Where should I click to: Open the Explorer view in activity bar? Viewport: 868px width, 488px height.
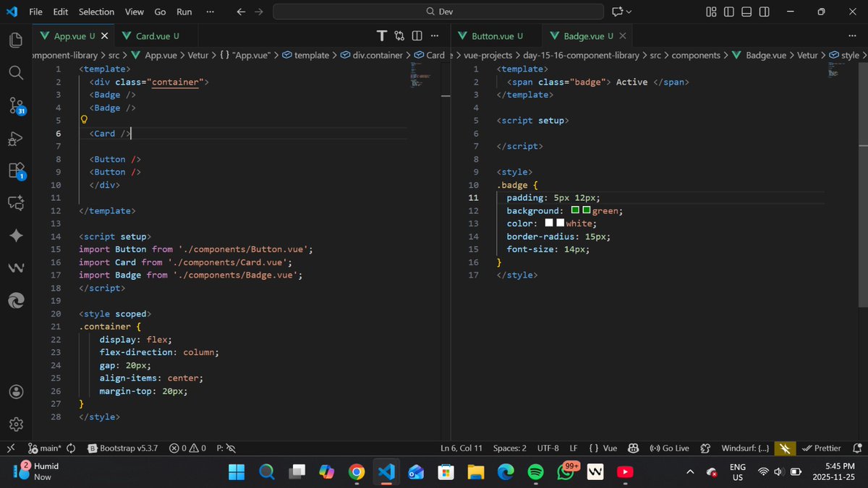[16, 40]
